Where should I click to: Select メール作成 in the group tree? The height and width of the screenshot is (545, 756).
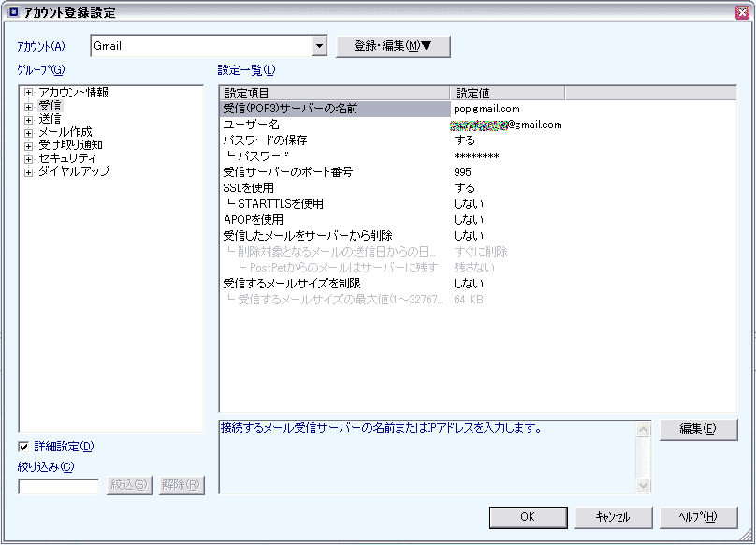coord(65,132)
